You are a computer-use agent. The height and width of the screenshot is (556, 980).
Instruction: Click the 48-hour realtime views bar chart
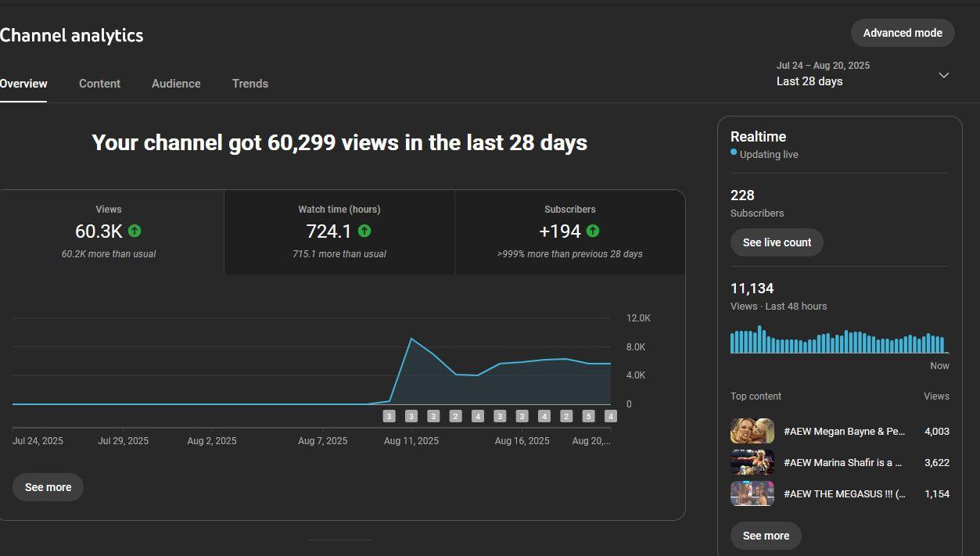[838, 342]
